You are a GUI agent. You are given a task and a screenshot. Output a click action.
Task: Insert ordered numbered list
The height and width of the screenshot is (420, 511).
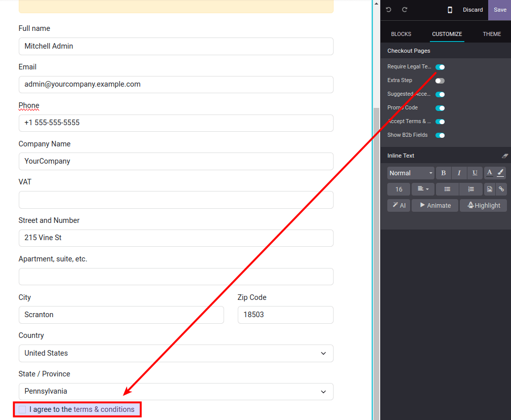471,189
